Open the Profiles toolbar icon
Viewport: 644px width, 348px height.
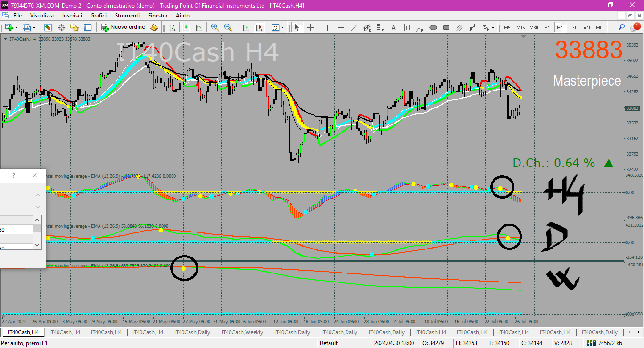point(26,27)
